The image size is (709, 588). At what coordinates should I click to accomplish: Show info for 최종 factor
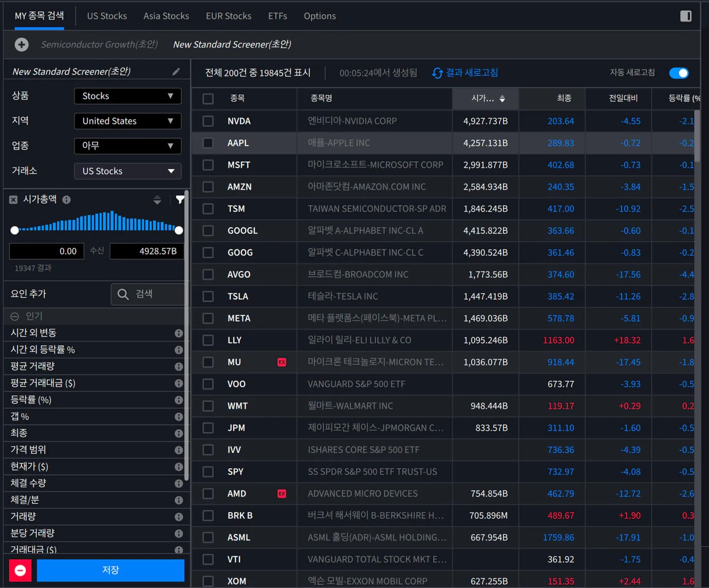pos(179,433)
